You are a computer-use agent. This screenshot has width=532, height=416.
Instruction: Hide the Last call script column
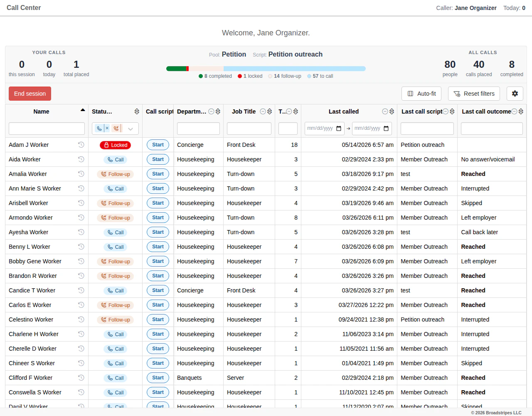(x=446, y=111)
